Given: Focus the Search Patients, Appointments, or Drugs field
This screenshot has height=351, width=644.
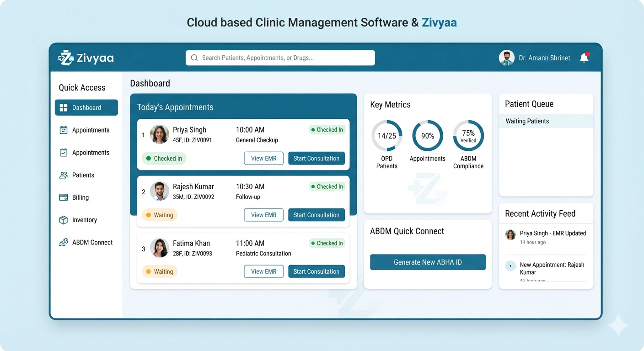Looking at the screenshot, I should (280, 58).
